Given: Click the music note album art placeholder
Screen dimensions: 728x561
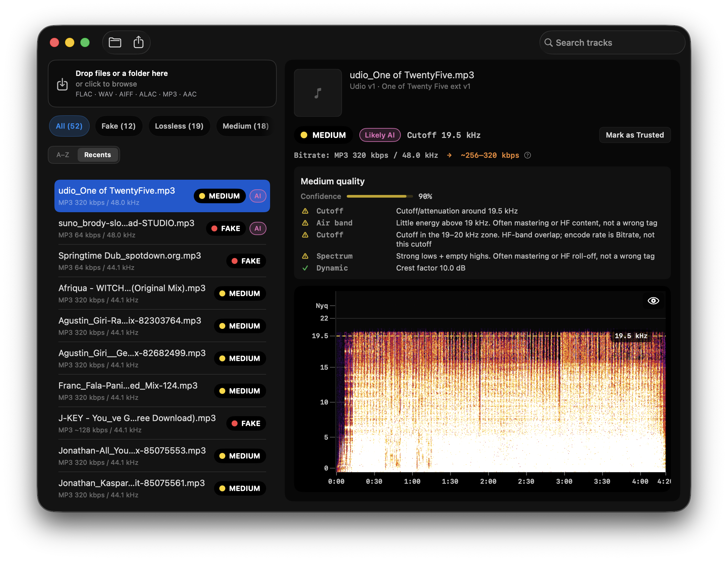Looking at the screenshot, I should tap(318, 93).
